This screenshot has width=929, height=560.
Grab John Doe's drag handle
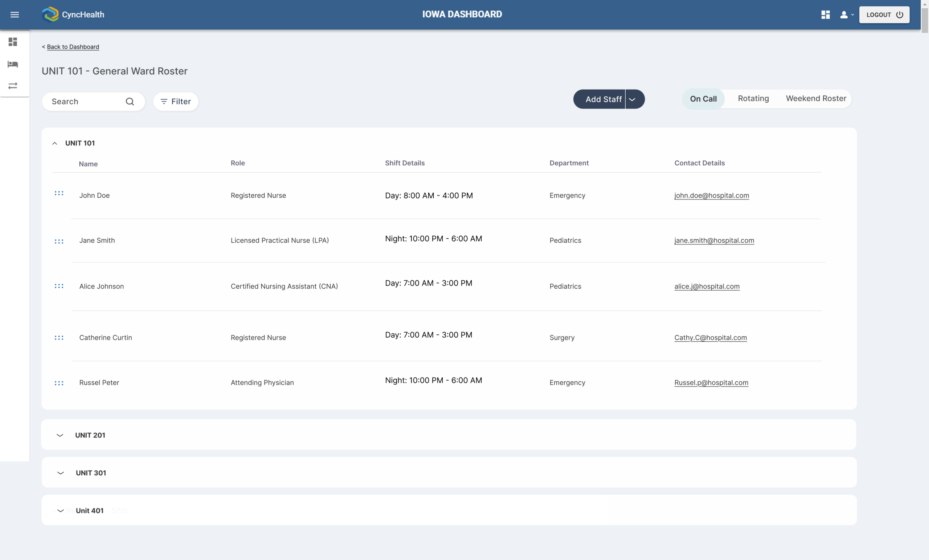coord(59,193)
